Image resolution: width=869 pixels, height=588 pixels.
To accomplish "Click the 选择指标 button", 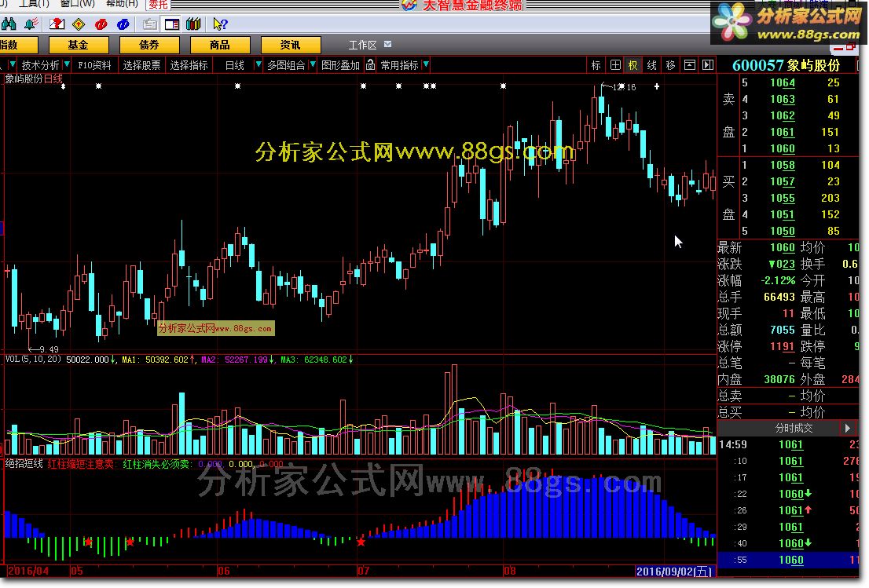I will 189,65.
